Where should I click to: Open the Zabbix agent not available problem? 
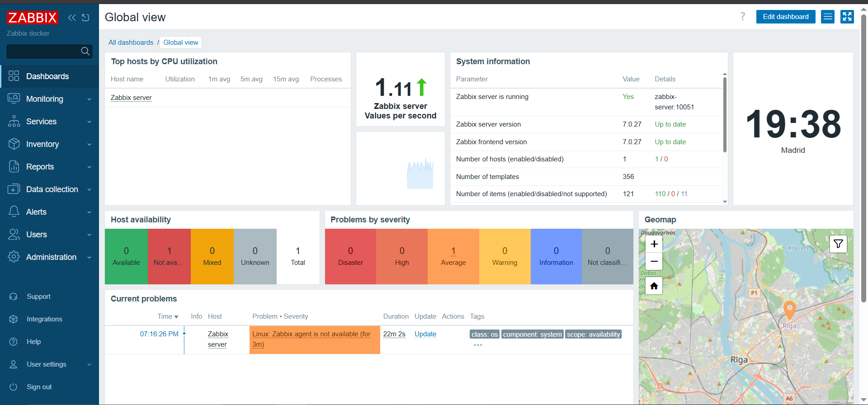point(311,339)
